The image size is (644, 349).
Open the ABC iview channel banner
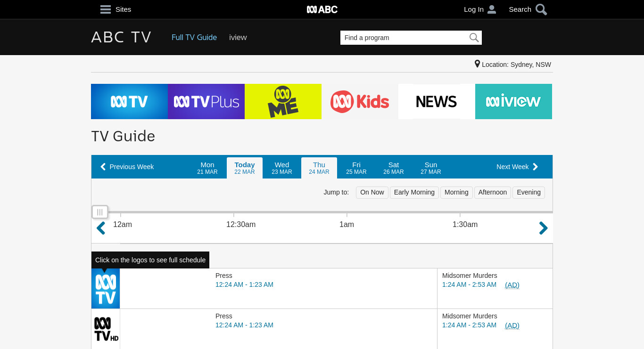point(513,101)
